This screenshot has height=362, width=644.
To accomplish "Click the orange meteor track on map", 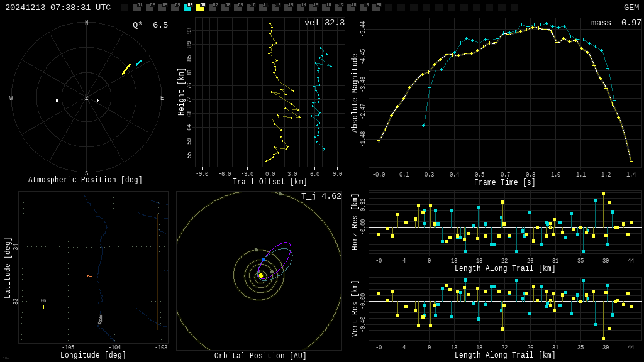I will coord(89,276).
